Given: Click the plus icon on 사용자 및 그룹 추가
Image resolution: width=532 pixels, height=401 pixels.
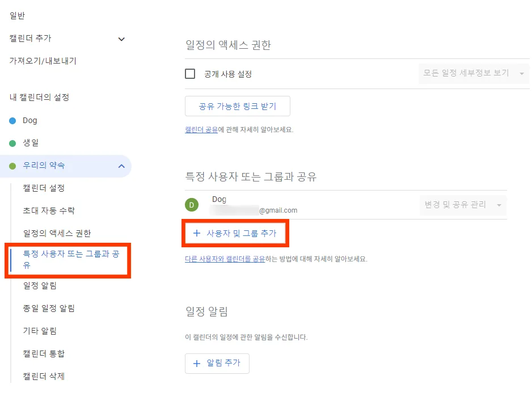Looking at the screenshot, I should coord(196,233).
